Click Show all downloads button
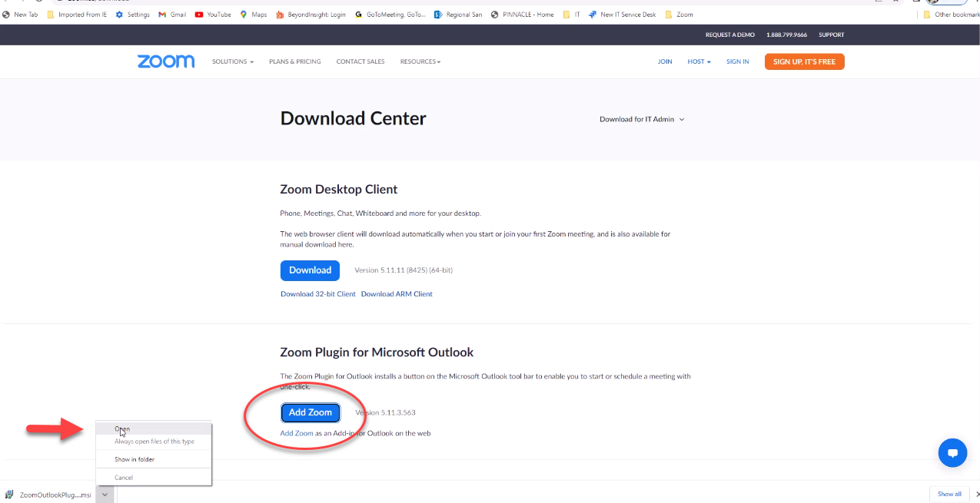The image size is (980, 503). point(949,494)
